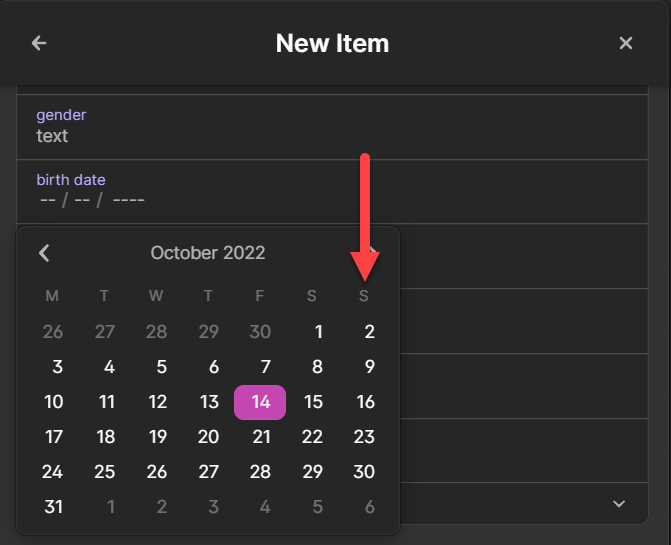Screen dimensions: 671x545
Task: Pick October 1 as the date
Action: tap(318, 333)
